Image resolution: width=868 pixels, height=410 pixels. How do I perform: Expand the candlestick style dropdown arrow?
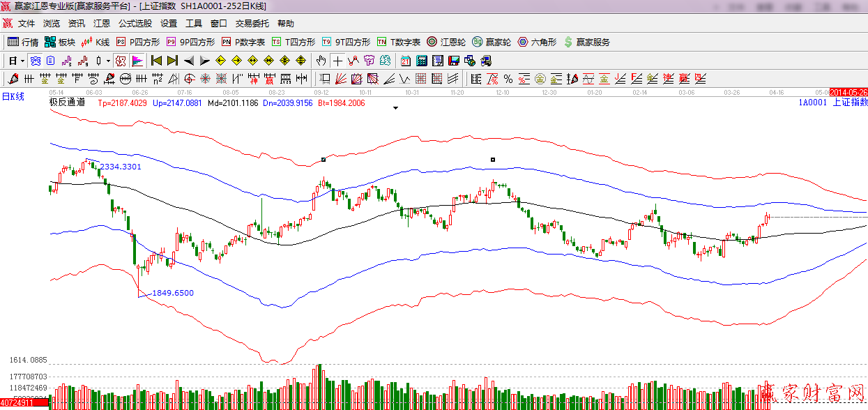click(x=108, y=61)
